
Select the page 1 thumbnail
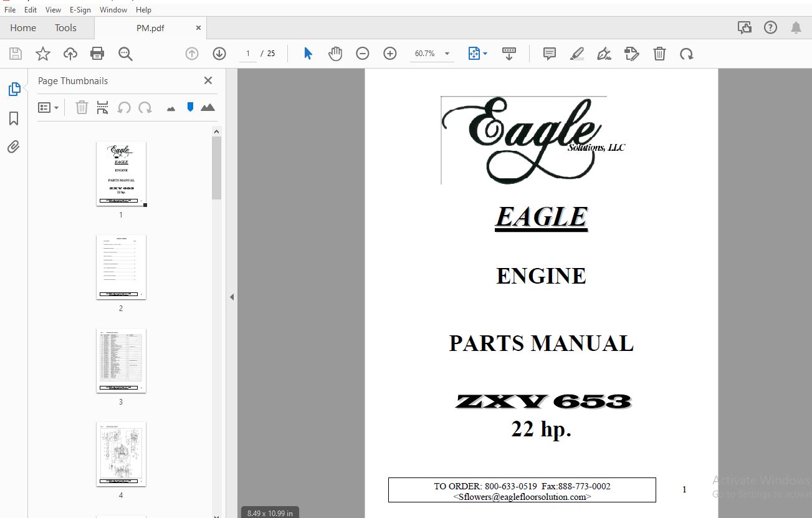[x=121, y=173]
